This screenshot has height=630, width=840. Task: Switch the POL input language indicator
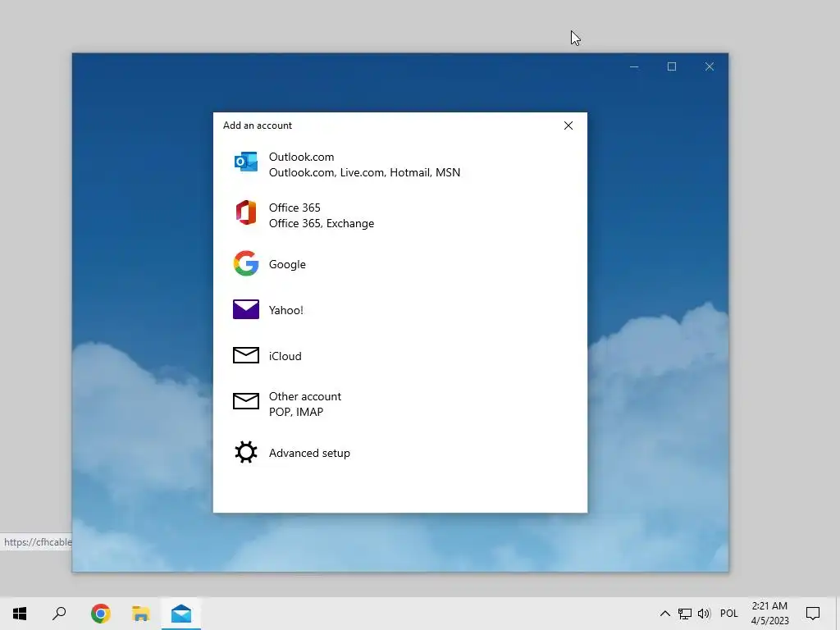[x=729, y=614]
